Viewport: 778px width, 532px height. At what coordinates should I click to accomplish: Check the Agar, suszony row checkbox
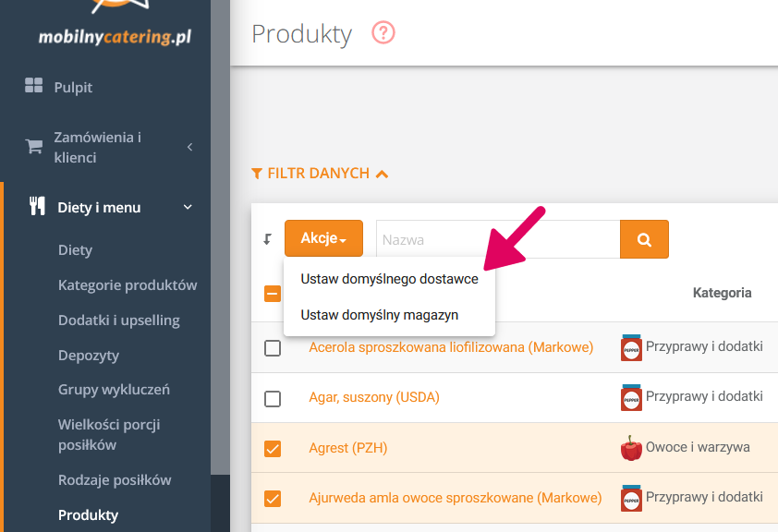coord(273,398)
